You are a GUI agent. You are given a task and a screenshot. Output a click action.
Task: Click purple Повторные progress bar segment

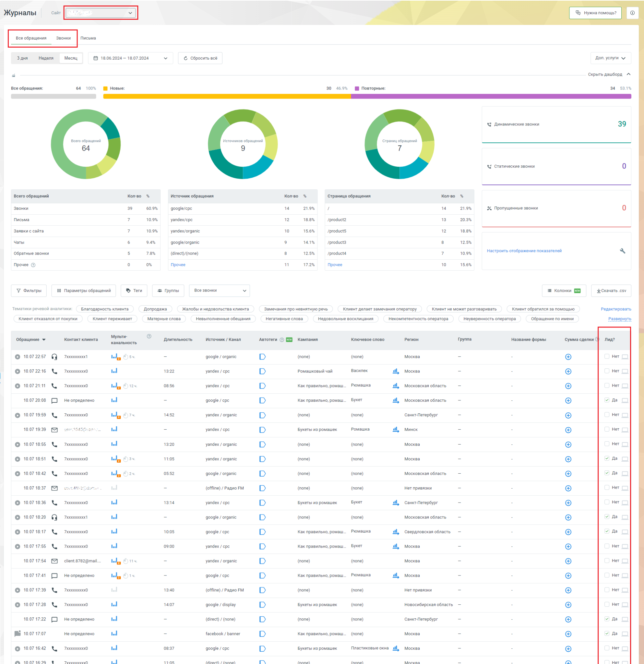point(491,97)
